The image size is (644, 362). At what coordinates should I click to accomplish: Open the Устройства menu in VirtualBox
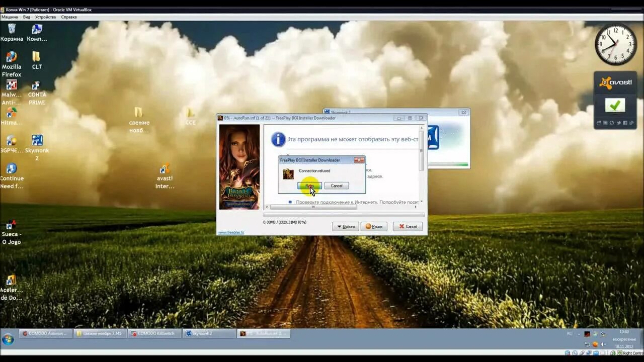pyautogui.click(x=45, y=17)
